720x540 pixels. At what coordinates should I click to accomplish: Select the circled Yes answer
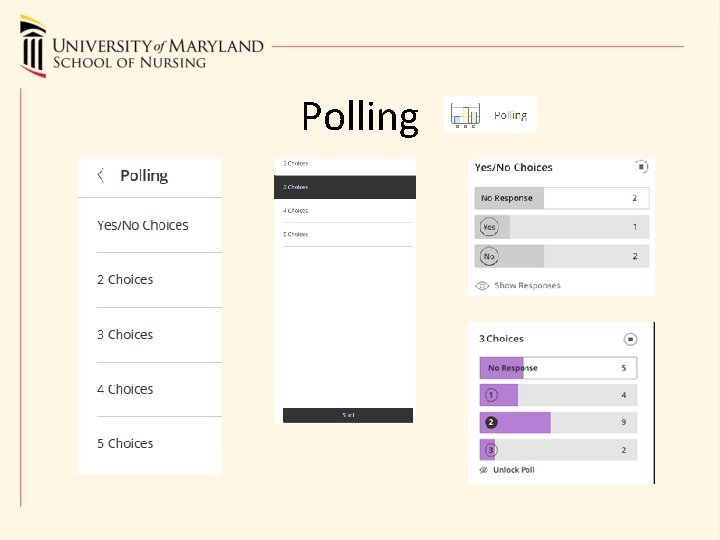tap(489, 227)
